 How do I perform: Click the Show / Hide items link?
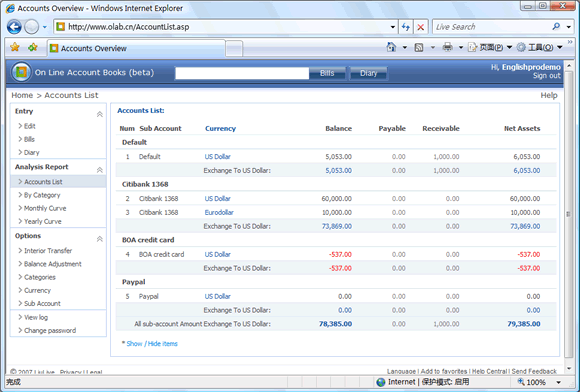[152, 344]
